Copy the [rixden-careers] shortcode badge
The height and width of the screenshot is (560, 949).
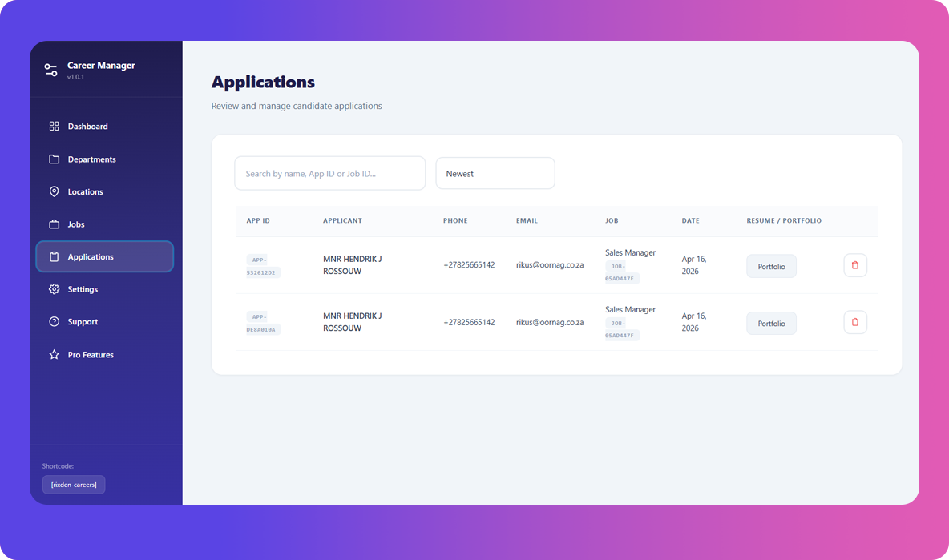pyautogui.click(x=73, y=484)
